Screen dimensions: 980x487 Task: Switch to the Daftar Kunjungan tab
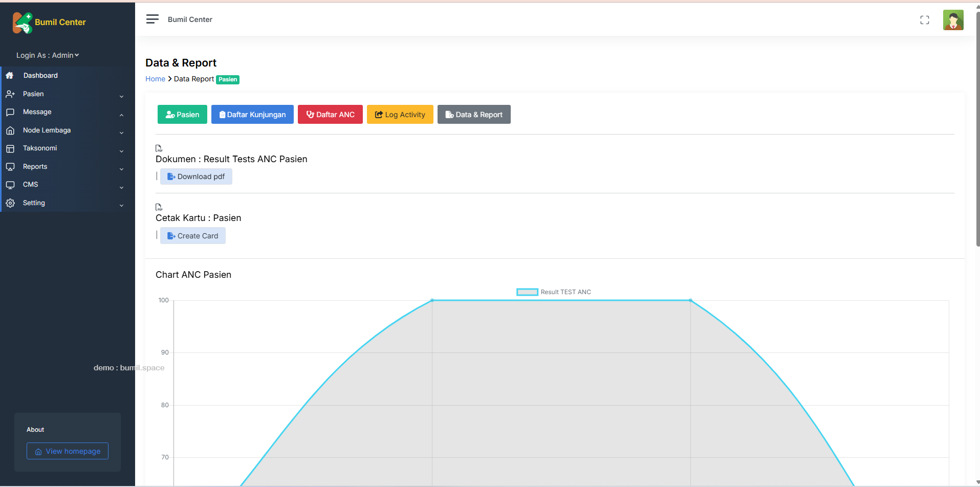pos(252,115)
